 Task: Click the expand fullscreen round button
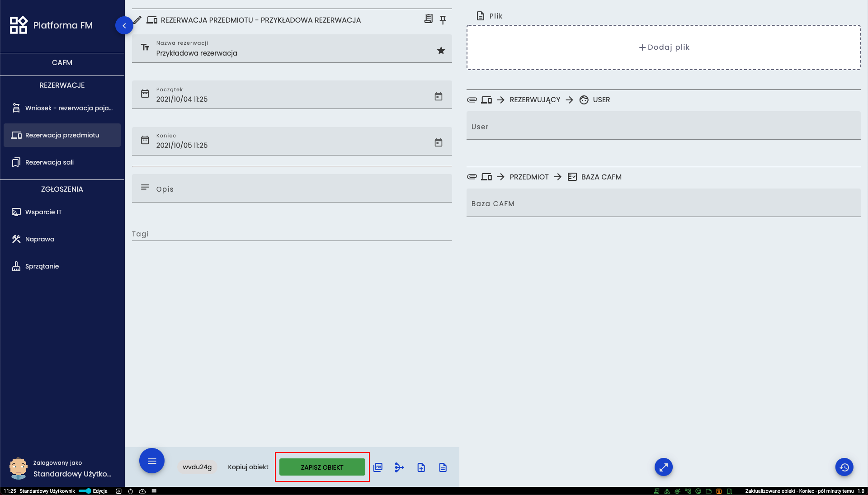[x=664, y=467]
